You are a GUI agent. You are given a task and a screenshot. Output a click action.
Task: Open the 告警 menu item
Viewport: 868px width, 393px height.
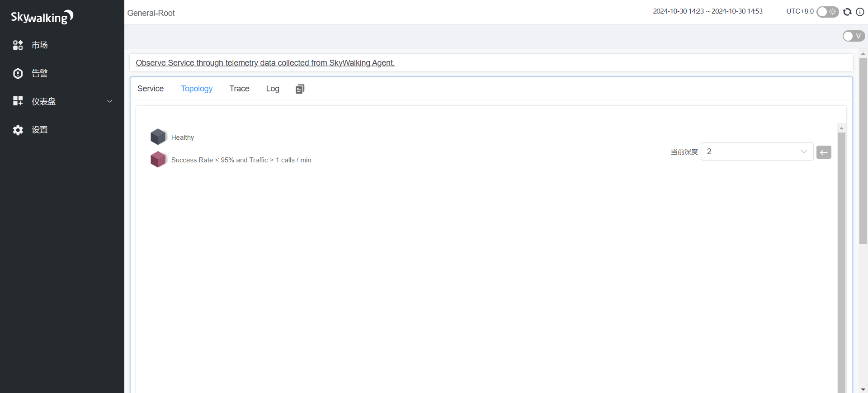click(x=62, y=73)
